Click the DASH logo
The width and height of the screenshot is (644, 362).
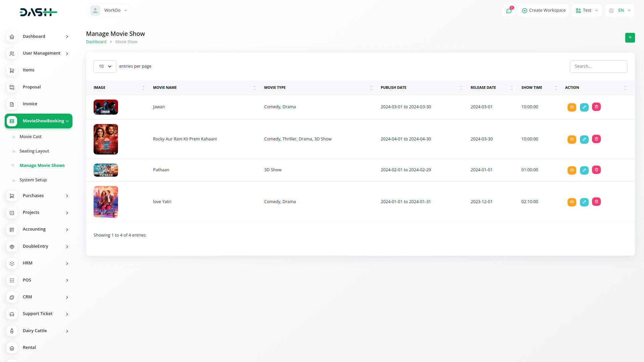tap(38, 12)
